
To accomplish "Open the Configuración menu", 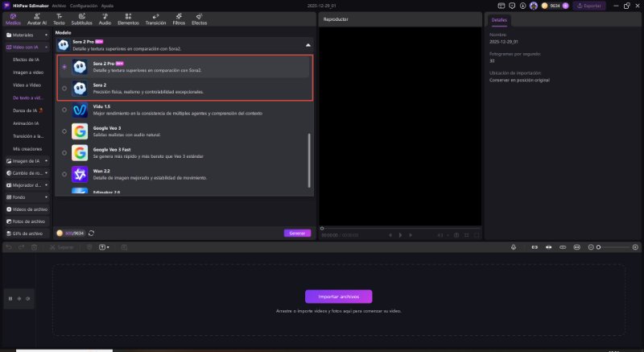I will pos(84,6).
